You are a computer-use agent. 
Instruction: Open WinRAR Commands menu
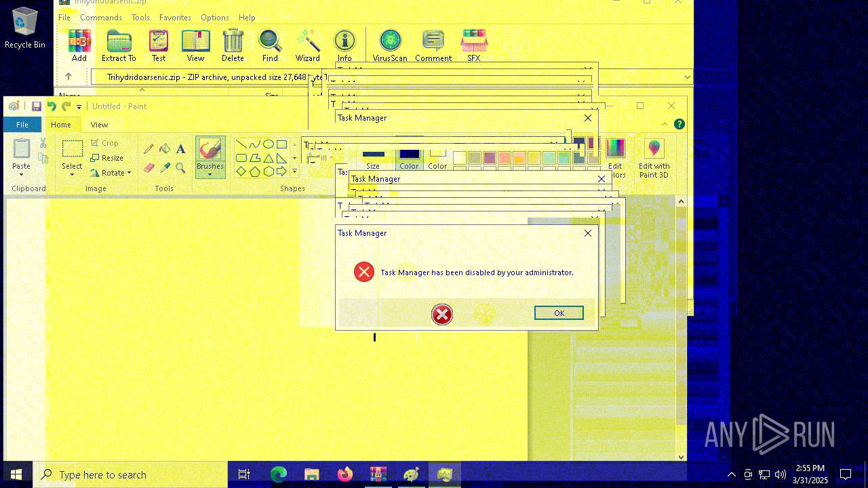(x=101, y=18)
